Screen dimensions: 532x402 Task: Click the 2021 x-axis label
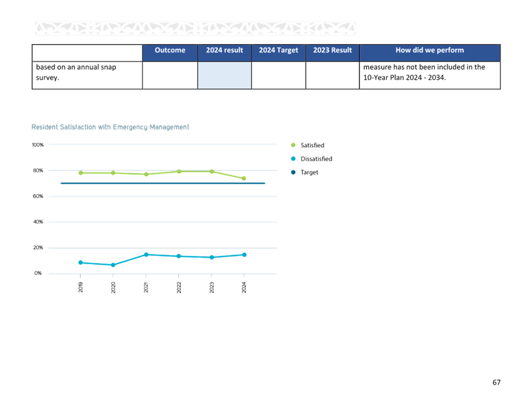146,287
